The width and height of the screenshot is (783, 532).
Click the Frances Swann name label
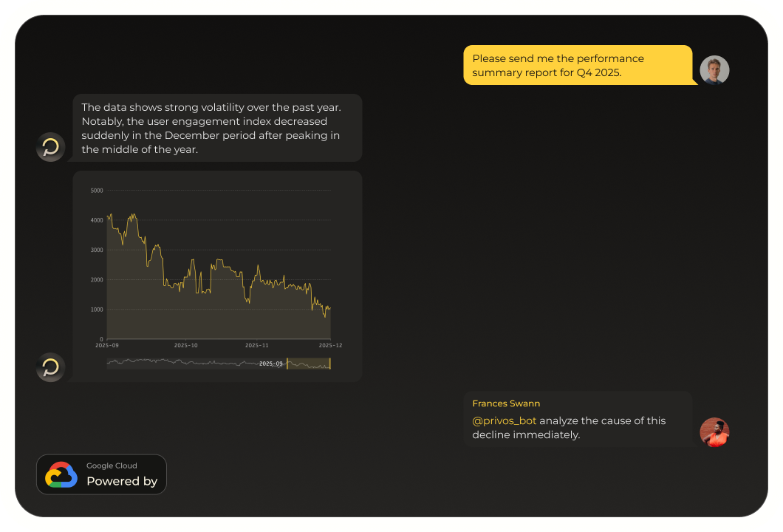click(x=506, y=403)
